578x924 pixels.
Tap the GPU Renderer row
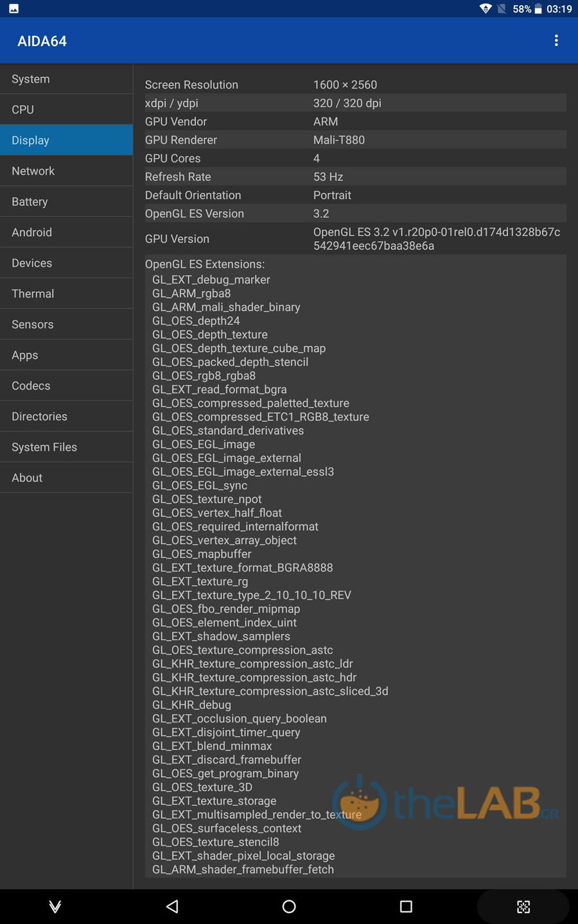click(x=355, y=140)
